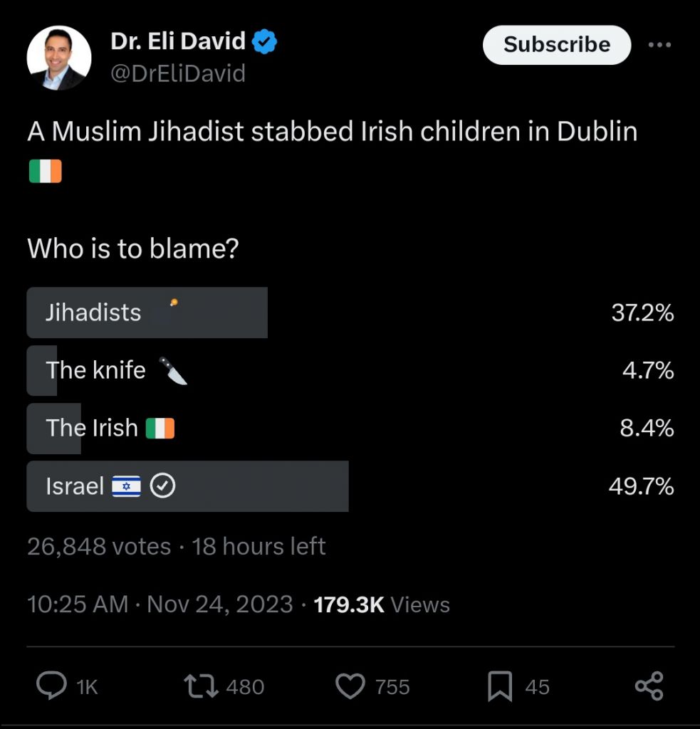The width and height of the screenshot is (700, 729).
Task: Click the post timestamp Nov 24, 2023
Action: click(220, 604)
